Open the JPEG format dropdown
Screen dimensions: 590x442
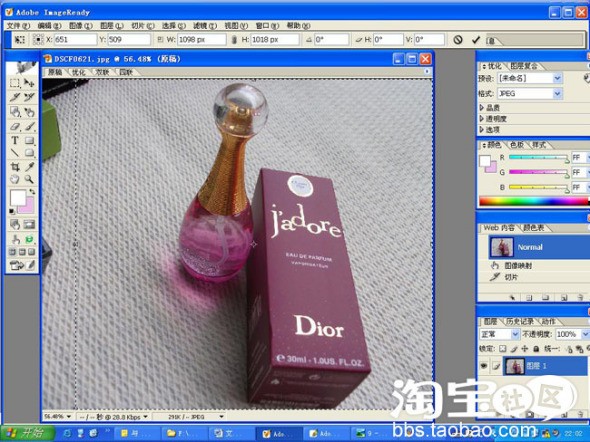click(529, 93)
